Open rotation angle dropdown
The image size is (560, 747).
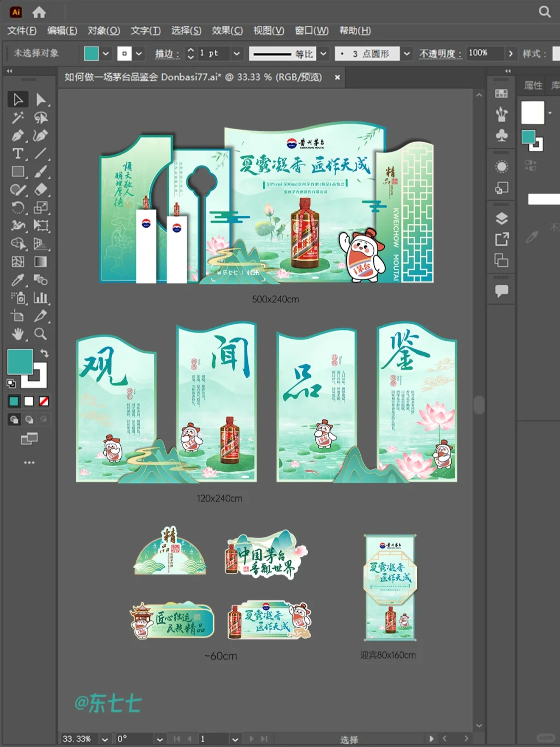pos(160,739)
